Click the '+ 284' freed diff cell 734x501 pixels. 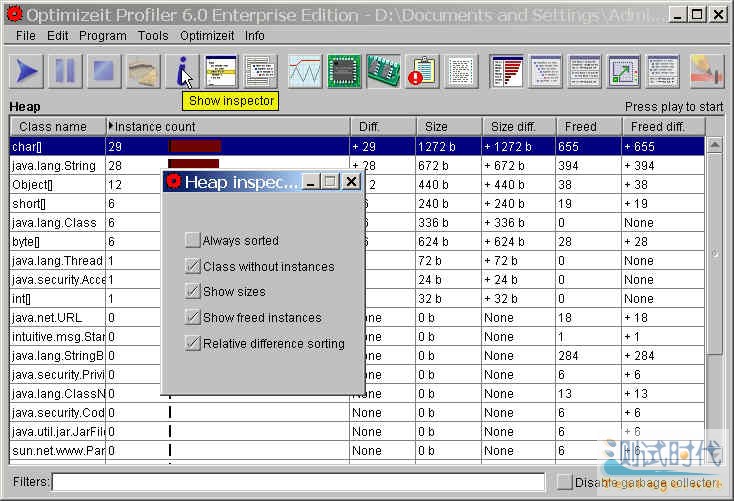[663, 355]
